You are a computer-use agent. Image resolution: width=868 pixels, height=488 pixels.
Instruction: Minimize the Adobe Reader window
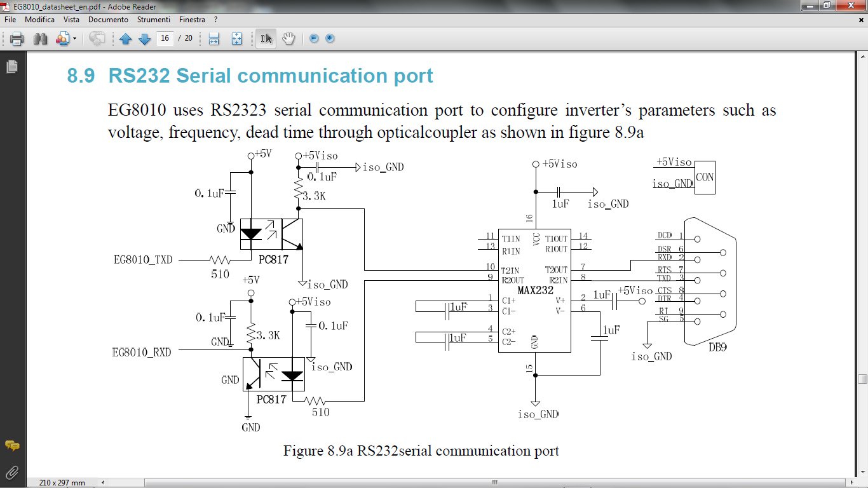click(810, 5)
